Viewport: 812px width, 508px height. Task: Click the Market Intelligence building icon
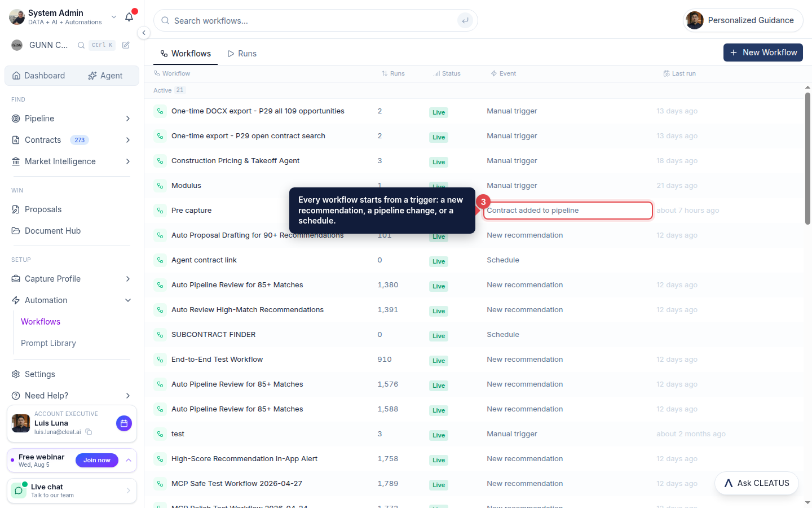coord(16,161)
